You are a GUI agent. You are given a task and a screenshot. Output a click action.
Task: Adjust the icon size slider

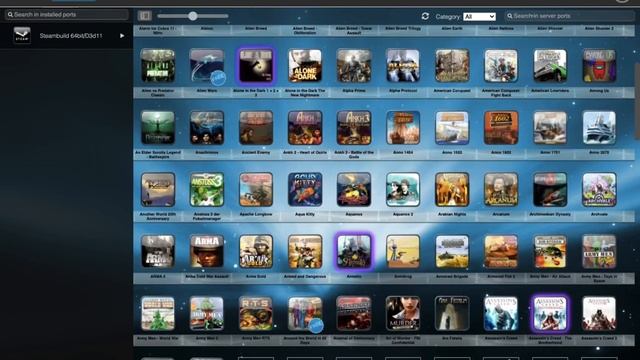[x=193, y=16]
